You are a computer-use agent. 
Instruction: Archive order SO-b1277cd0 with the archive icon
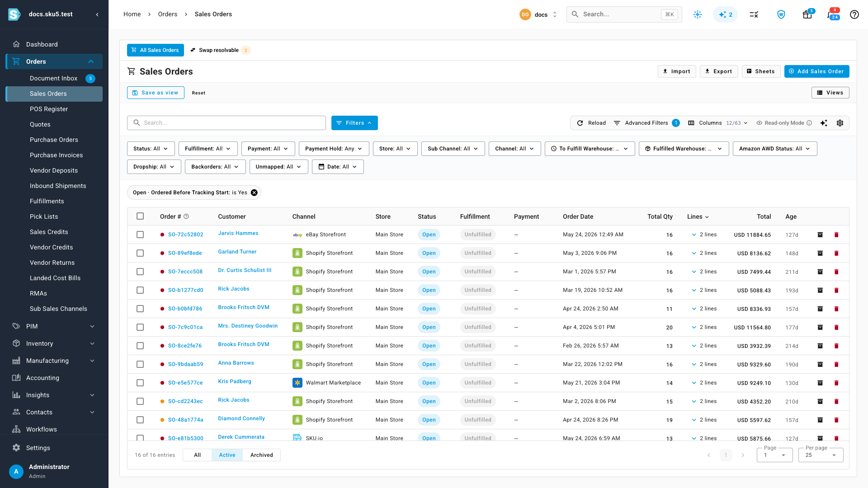(820, 290)
